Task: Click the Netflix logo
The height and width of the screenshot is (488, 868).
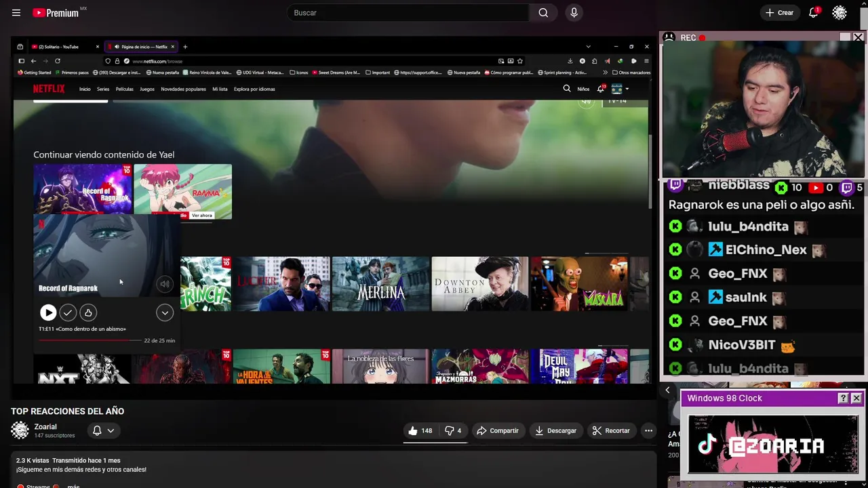Action: pyautogui.click(x=49, y=89)
